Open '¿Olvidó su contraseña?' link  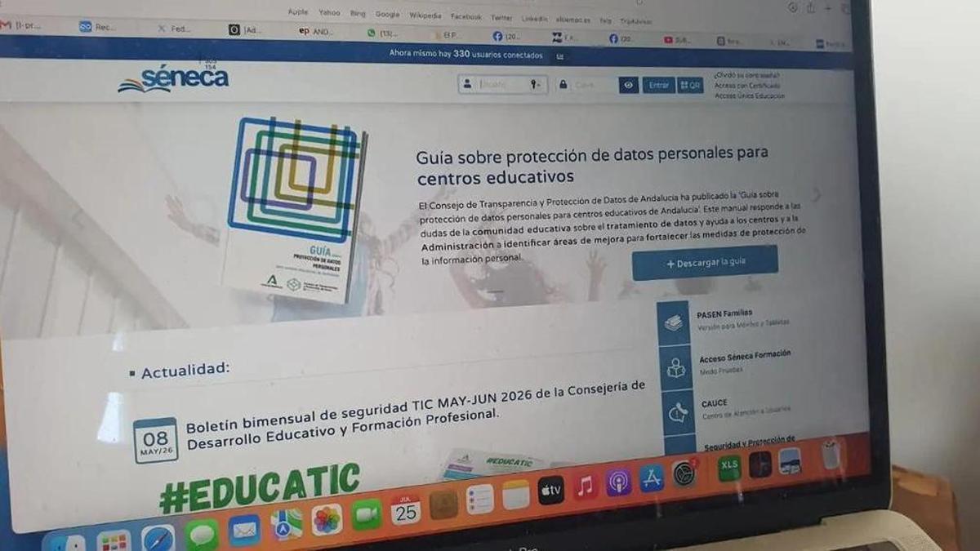746,75
